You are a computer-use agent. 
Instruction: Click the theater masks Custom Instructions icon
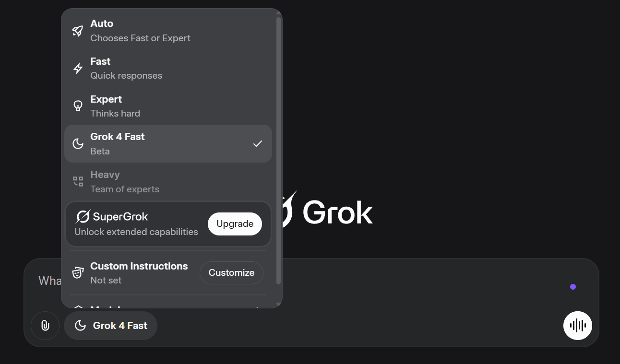[78, 273]
